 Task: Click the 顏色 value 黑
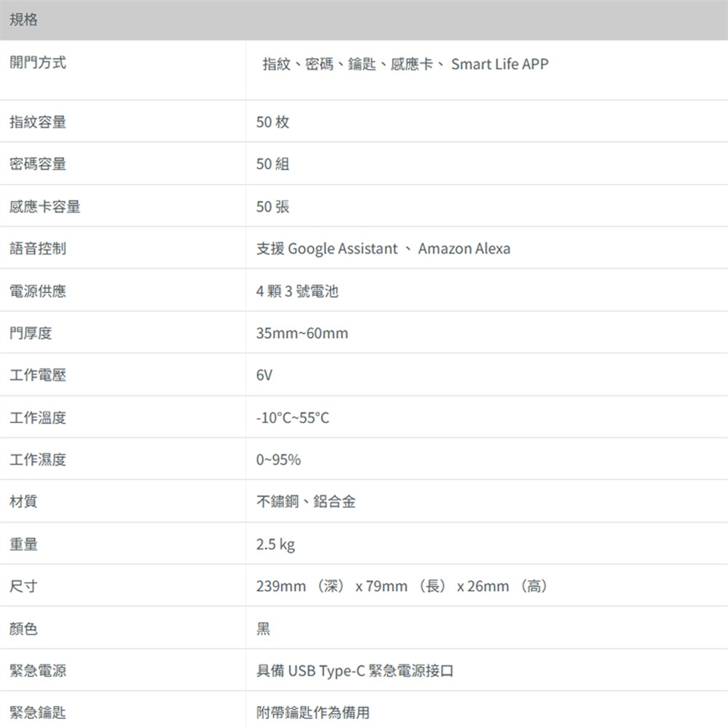(263, 629)
